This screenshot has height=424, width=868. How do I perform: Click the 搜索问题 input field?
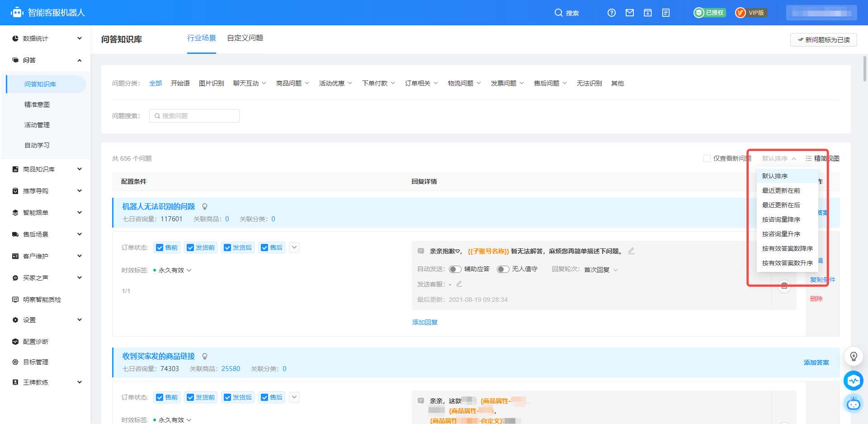[194, 116]
